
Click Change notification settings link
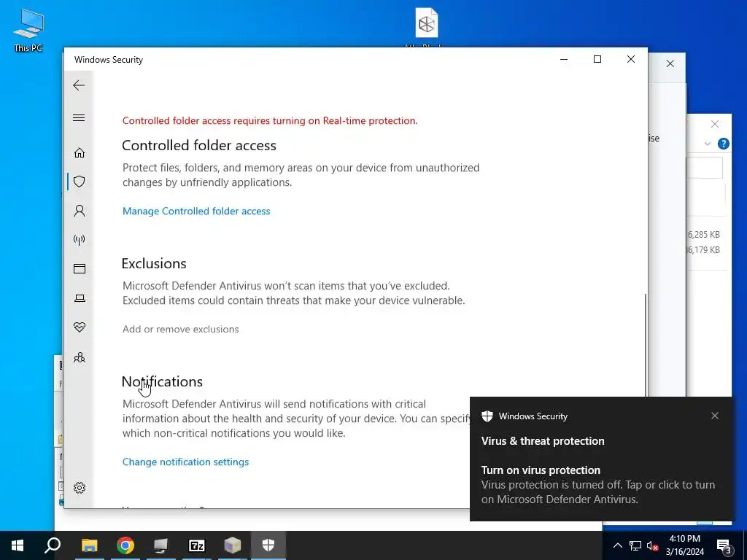point(185,462)
